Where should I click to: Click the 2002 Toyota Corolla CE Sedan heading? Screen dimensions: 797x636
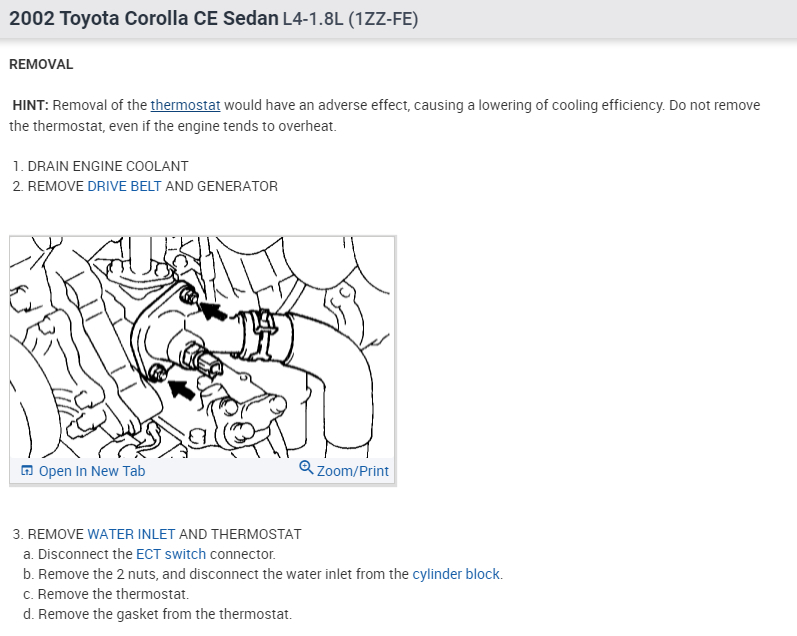pos(144,19)
